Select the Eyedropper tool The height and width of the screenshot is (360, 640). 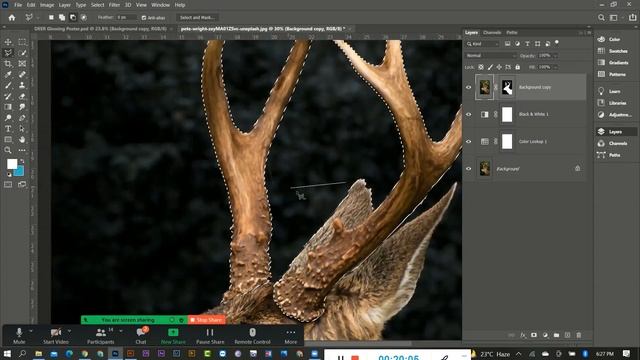[8, 74]
